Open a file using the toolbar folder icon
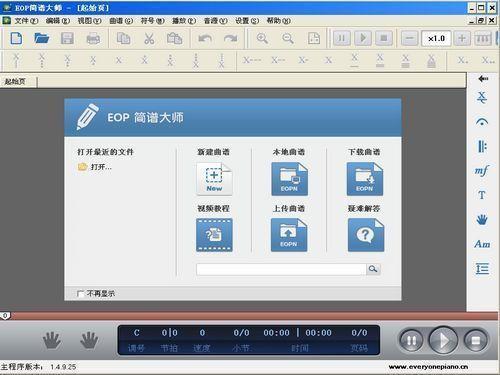Screen dimensions: 500x375 42,38
